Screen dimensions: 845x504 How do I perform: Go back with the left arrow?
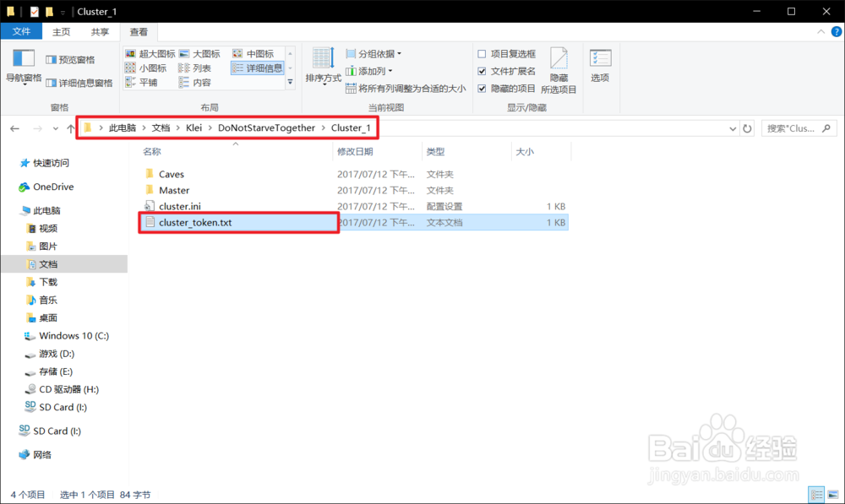tap(14, 128)
